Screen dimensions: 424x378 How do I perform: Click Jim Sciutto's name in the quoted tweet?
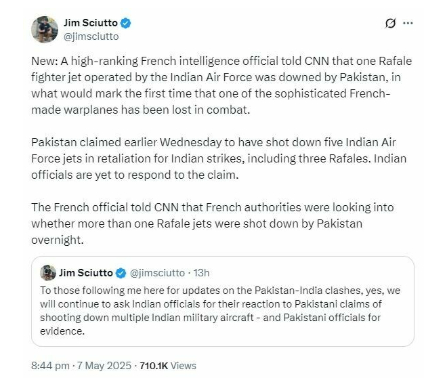point(86,273)
